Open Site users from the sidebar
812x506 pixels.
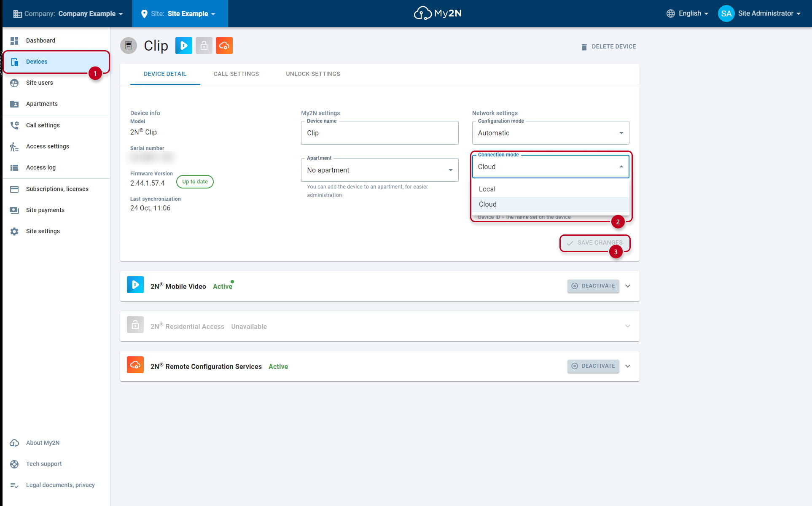coord(56,83)
